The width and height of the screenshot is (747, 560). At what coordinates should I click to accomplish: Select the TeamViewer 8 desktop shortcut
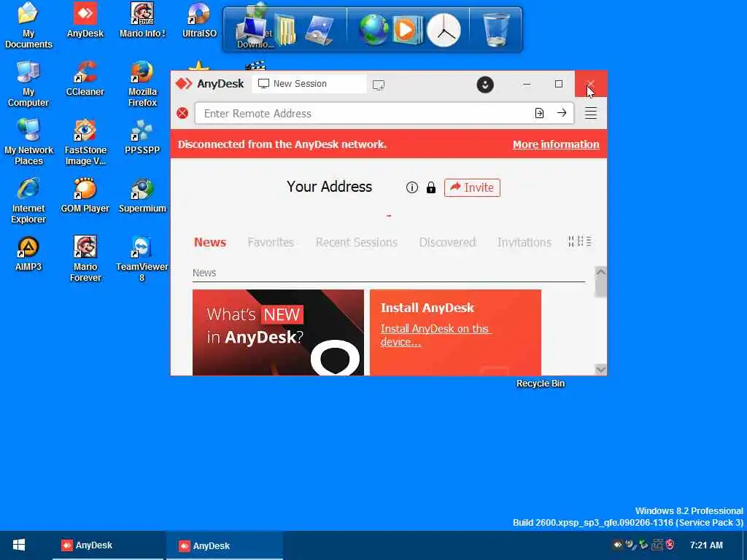(142, 259)
